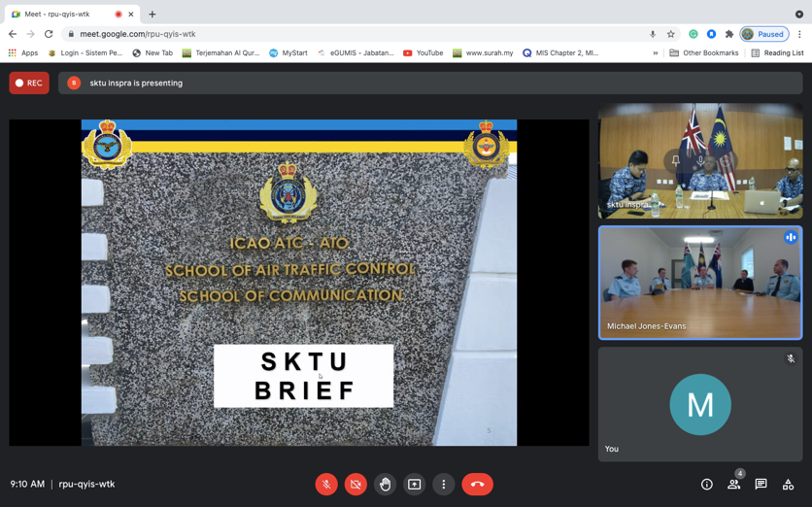Pin the sktu inspra video tile
The width and height of the screenshot is (812, 507).
click(x=676, y=160)
